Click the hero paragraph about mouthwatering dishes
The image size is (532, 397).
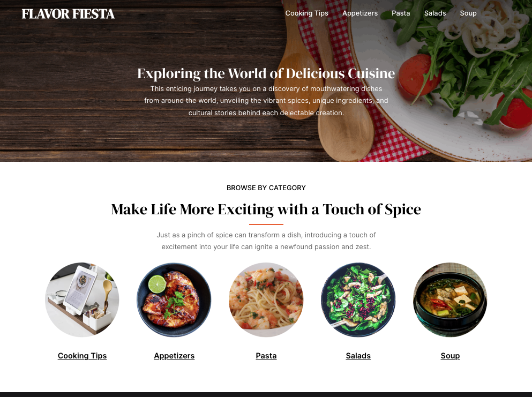[266, 101]
